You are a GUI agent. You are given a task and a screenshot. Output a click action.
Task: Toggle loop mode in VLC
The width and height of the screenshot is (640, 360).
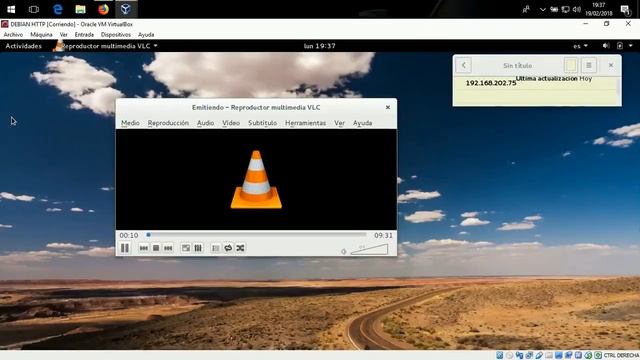[228, 248]
